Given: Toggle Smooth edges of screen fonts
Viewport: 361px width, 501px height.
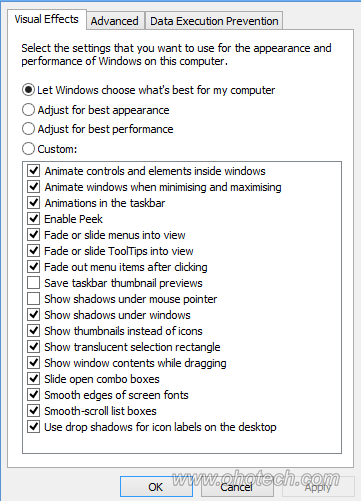Looking at the screenshot, I should [34, 395].
